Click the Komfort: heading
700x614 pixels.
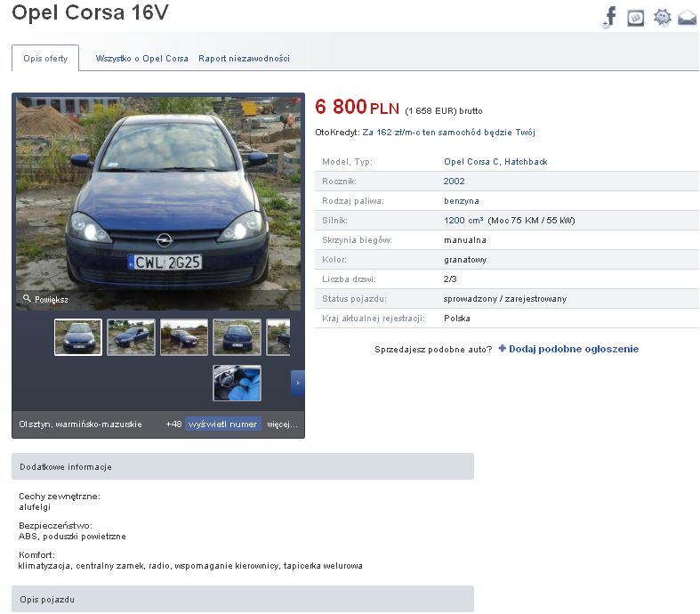[36, 555]
